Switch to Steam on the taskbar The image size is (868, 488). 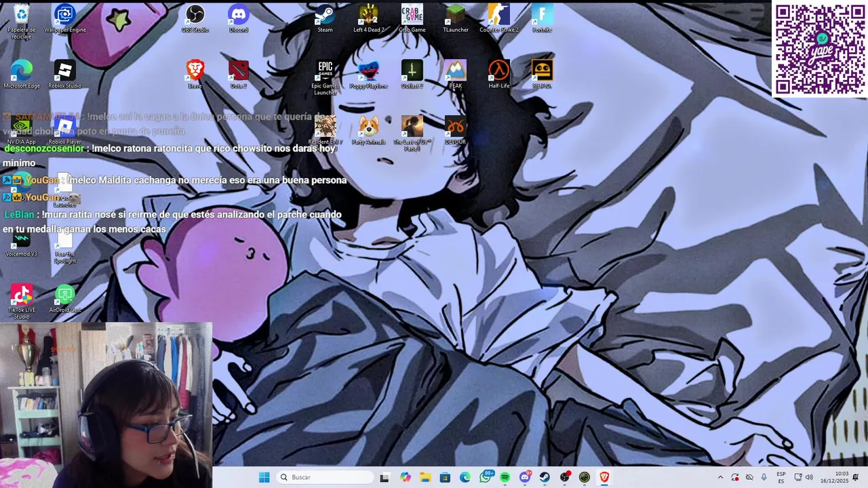point(545,477)
